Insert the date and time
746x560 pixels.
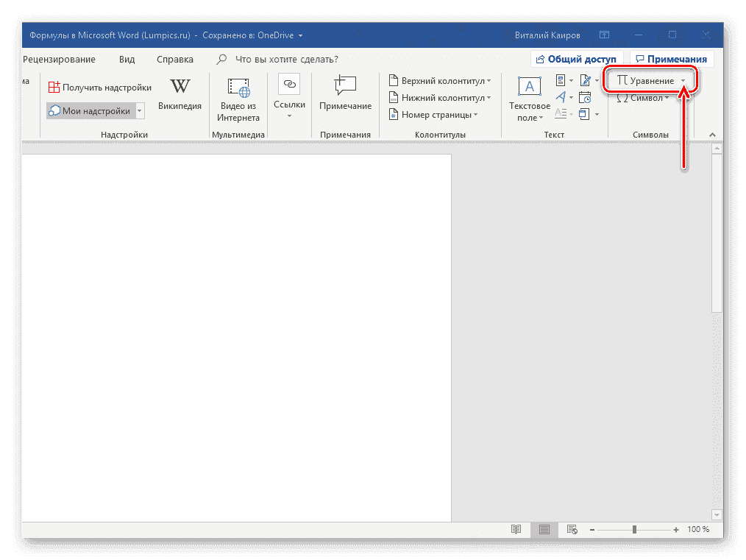(x=585, y=96)
